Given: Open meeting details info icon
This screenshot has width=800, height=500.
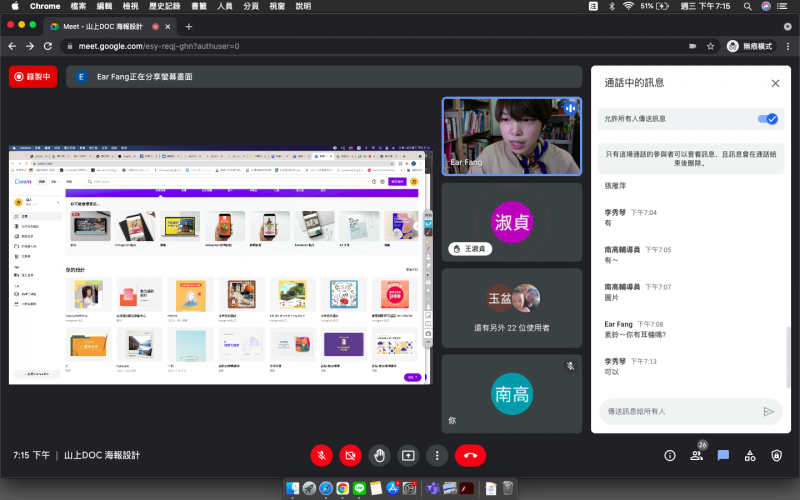Looking at the screenshot, I should click(670, 456).
